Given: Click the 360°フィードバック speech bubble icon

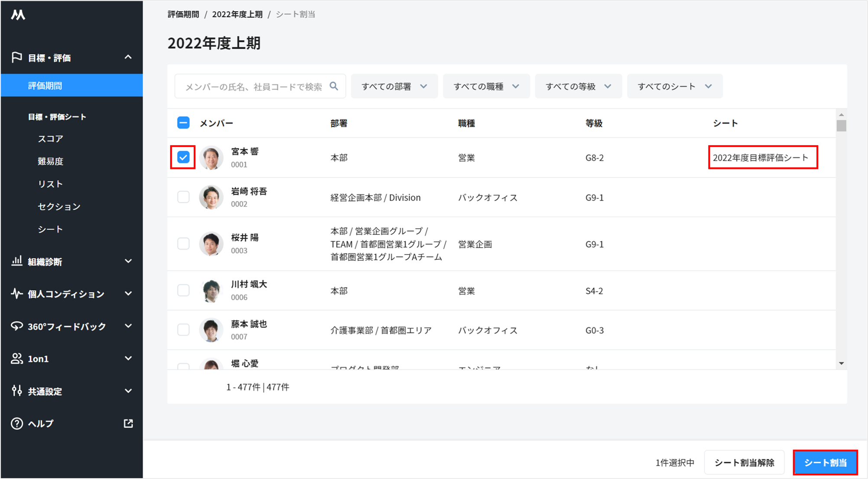Looking at the screenshot, I should coord(17,326).
